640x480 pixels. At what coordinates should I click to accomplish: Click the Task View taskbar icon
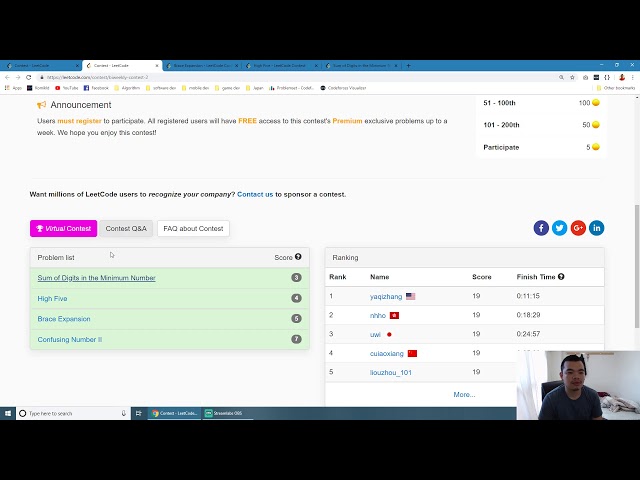click(x=139, y=413)
